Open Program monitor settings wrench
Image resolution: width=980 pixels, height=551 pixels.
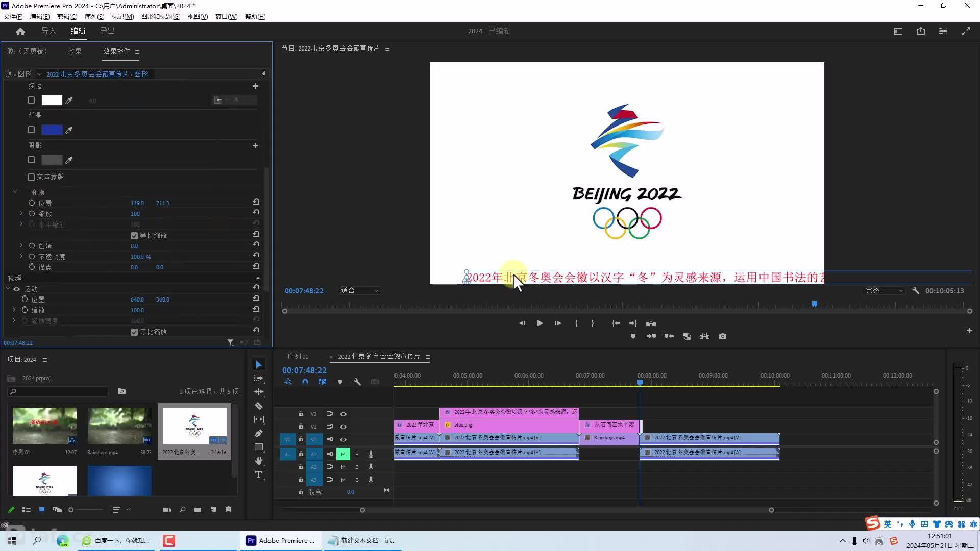[916, 290]
